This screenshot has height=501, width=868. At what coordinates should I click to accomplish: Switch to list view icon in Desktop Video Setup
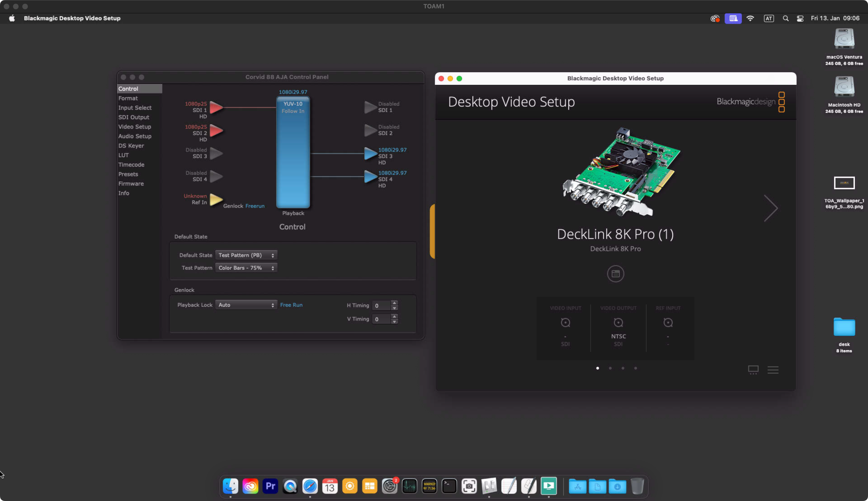pyautogui.click(x=773, y=370)
